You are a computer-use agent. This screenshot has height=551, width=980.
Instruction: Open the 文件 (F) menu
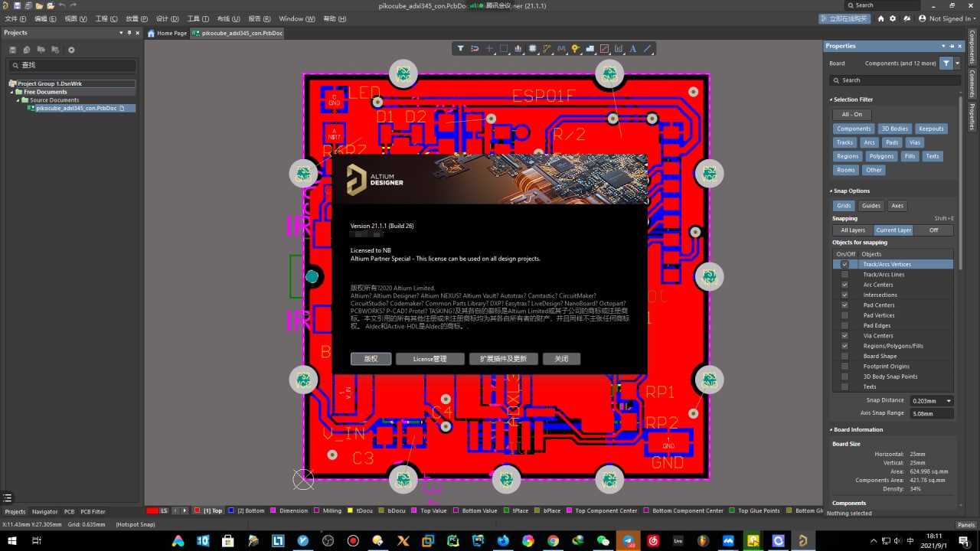coord(15,18)
